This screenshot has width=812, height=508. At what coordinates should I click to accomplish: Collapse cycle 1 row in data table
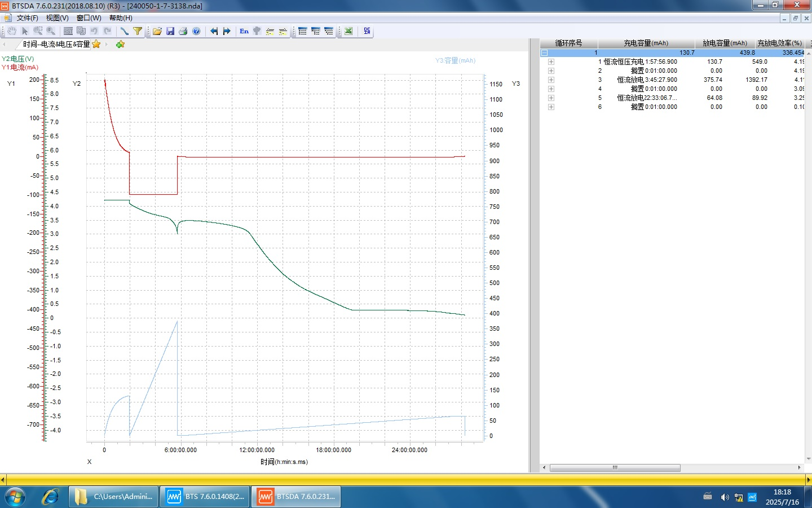click(545, 52)
